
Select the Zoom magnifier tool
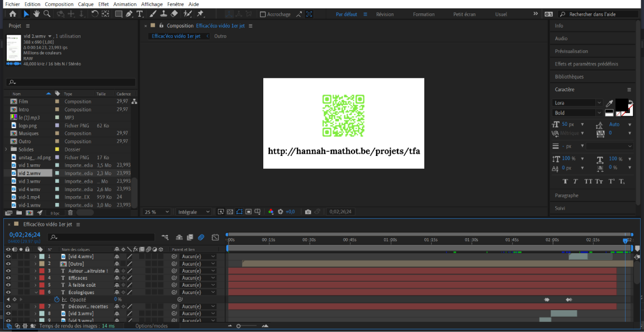point(47,14)
